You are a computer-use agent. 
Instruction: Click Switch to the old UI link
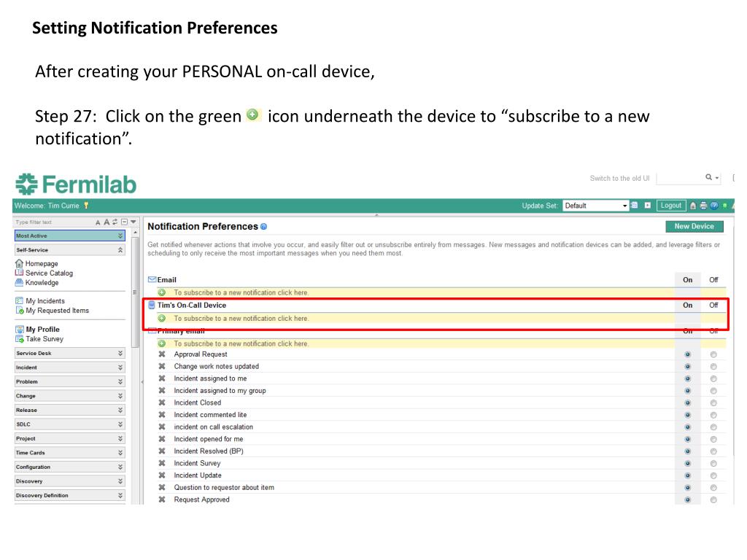click(x=619, y=178)
